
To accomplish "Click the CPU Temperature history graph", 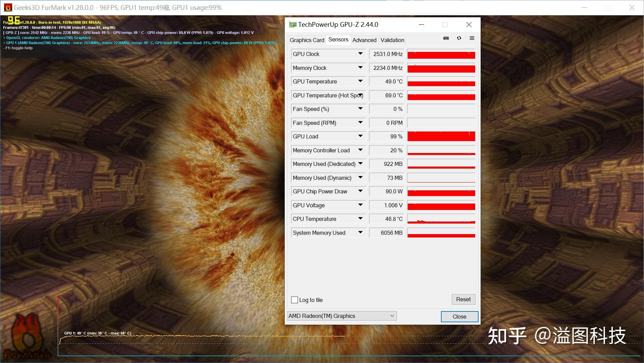I will pyautogui.click(x=441, y=219).
